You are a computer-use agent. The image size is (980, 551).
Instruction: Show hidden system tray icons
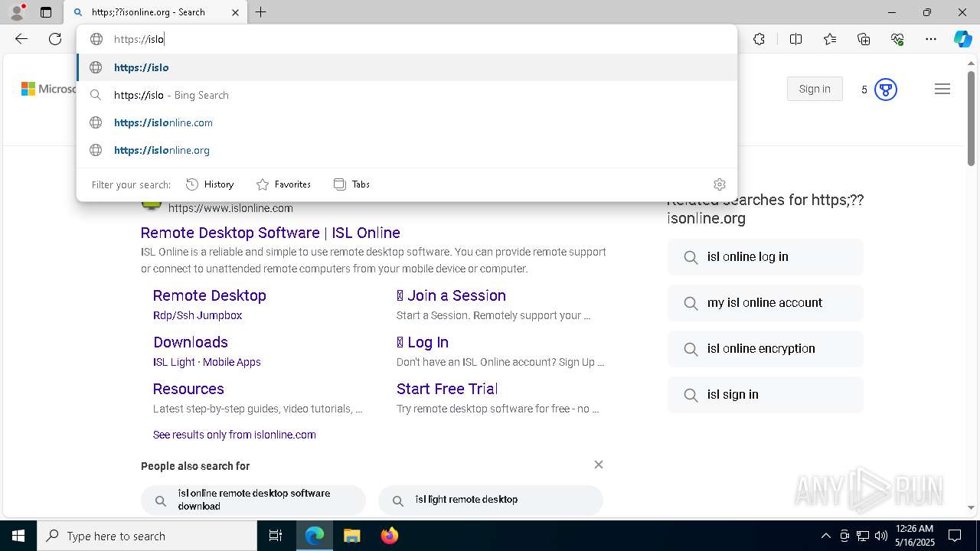(x=825, y=536)
